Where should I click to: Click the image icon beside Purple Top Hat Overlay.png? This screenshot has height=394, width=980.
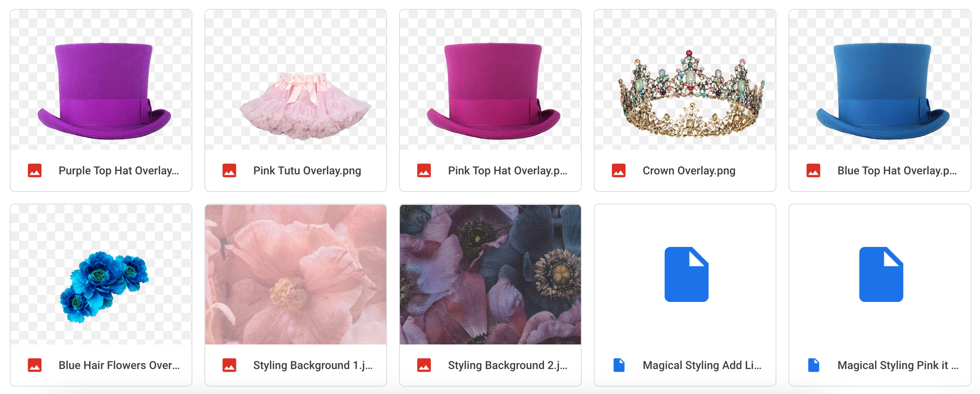(34, 170)
